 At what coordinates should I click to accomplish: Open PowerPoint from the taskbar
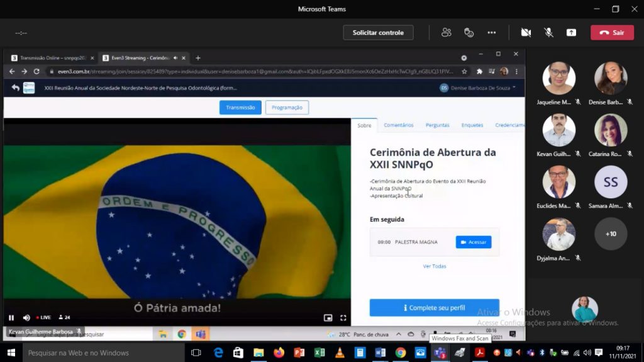click(299, 353)
